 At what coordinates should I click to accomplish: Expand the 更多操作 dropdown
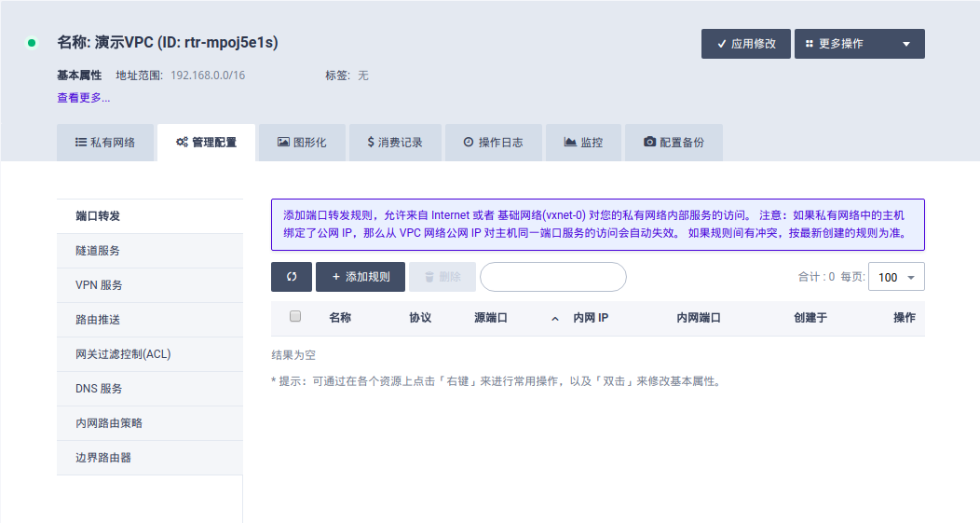860,44
